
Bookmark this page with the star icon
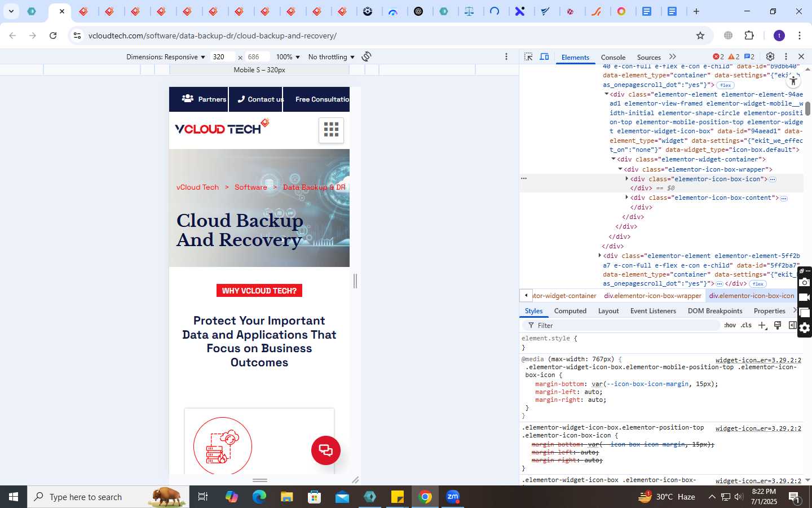pos(700,36)
